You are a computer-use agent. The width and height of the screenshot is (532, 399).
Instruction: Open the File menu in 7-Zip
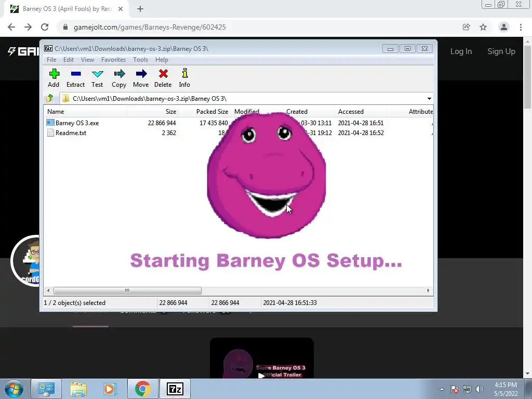(51, 60)
